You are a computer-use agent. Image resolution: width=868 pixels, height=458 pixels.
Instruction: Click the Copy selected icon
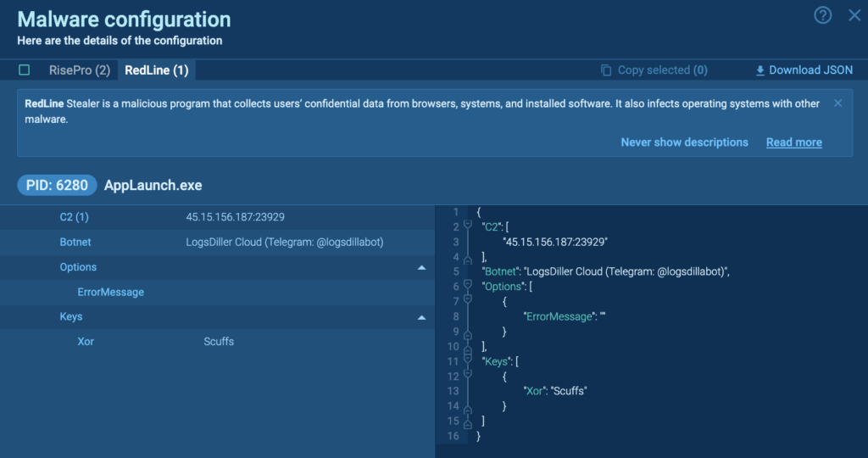click(606, 70)
